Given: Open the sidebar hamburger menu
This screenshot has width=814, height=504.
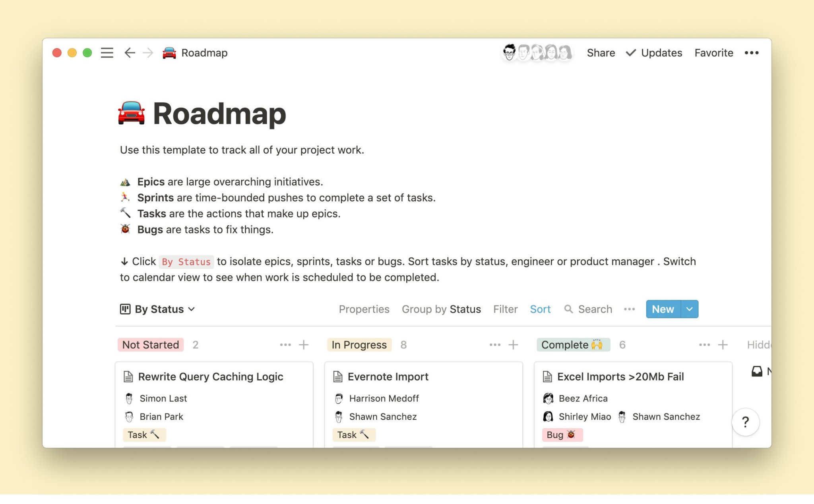Looking at the screenshot, I should (x=107, y=53).
